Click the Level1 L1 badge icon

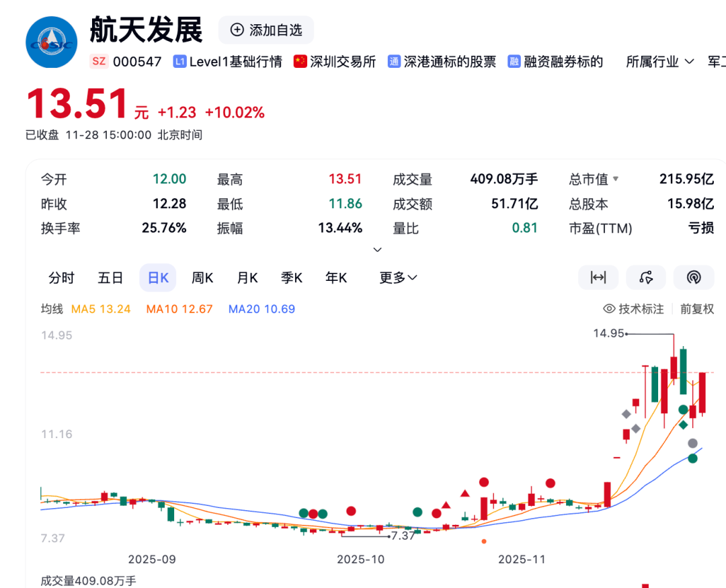point(179,62)
